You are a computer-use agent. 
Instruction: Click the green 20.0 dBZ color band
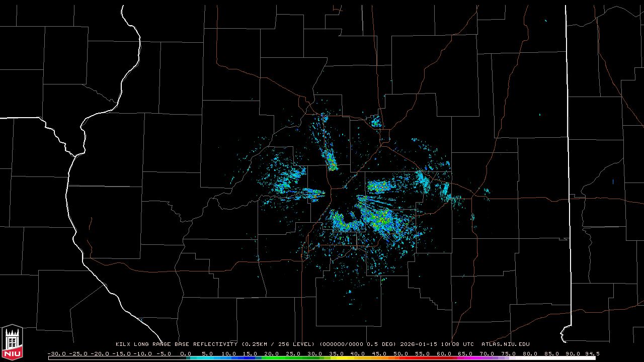tap(272, 358)
